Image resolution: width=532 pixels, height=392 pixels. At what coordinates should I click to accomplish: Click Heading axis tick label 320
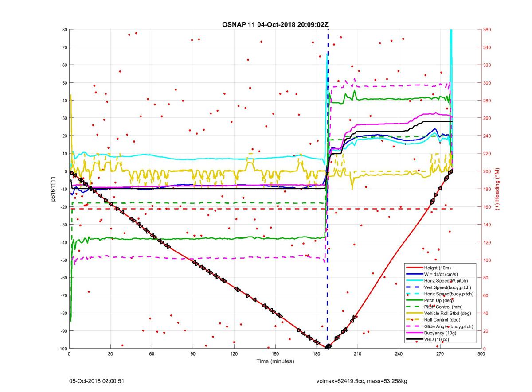click(x=487, y=65)
